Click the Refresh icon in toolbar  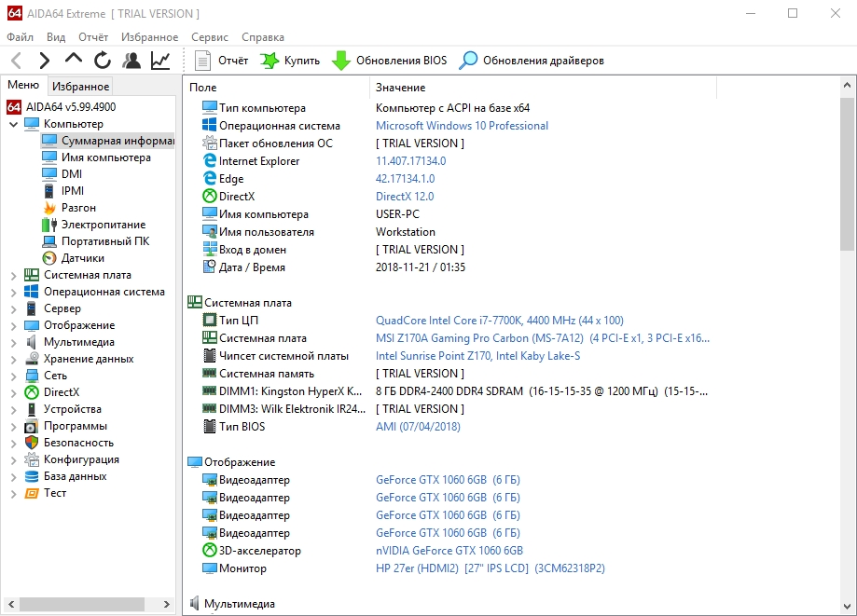point(103,60)
